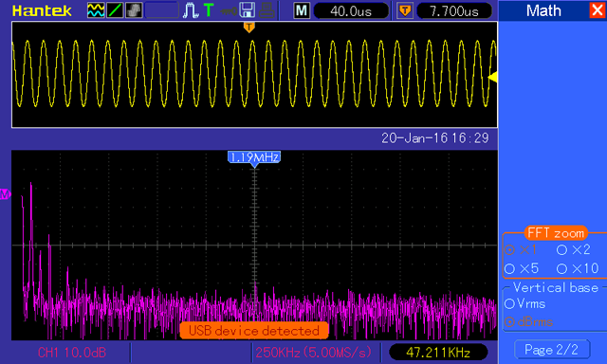
Task: Click the key lock icon
Action: 229,10
